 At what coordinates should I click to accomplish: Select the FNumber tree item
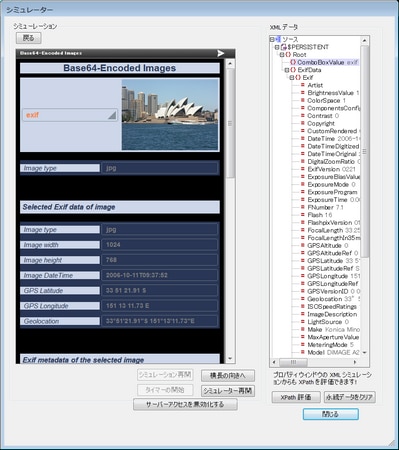322,207
